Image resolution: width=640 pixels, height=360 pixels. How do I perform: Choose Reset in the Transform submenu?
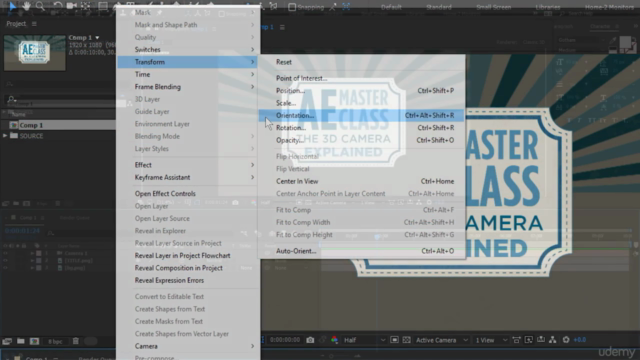pyautogui.click(x=362, y=62)
